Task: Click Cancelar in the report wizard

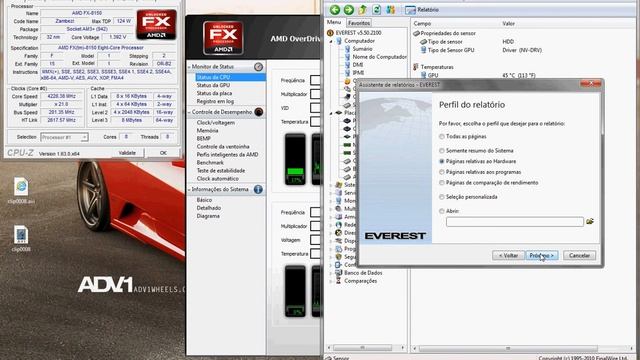Action: pyautogui.click(x=579, y=256)
